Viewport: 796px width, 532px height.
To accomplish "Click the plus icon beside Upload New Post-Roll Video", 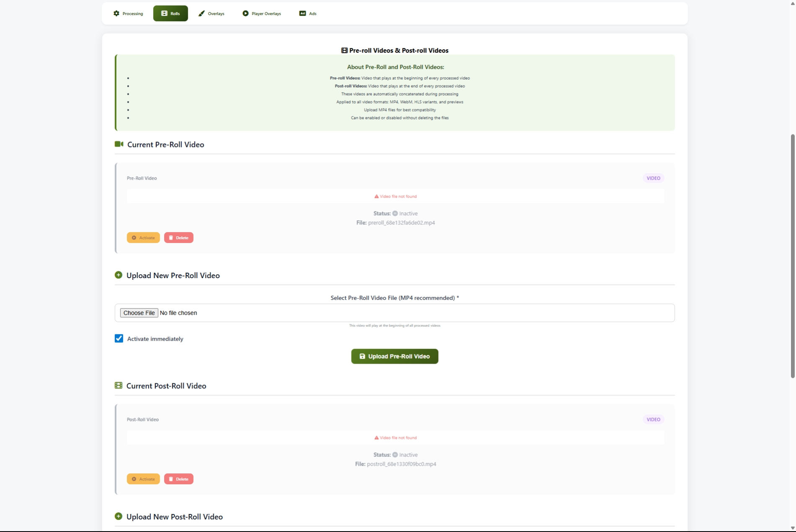I will (119, 517).
